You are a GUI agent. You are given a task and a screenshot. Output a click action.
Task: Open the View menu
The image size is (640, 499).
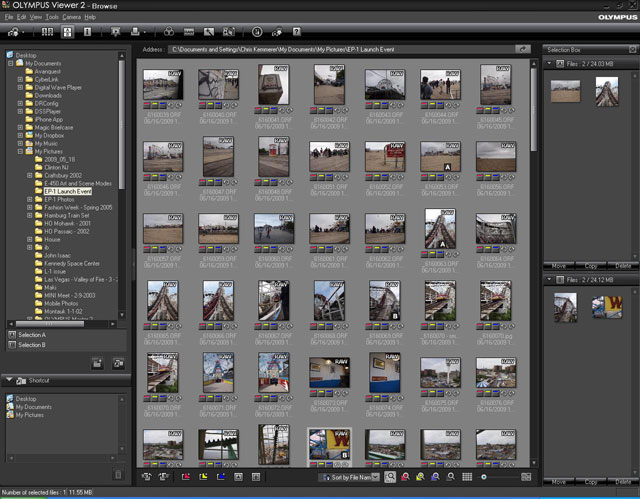(36, 17)
